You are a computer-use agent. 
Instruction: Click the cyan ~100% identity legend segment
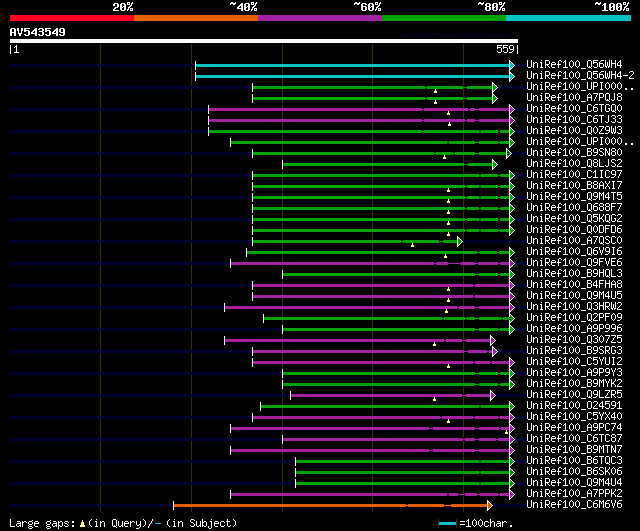pos(568,18)
